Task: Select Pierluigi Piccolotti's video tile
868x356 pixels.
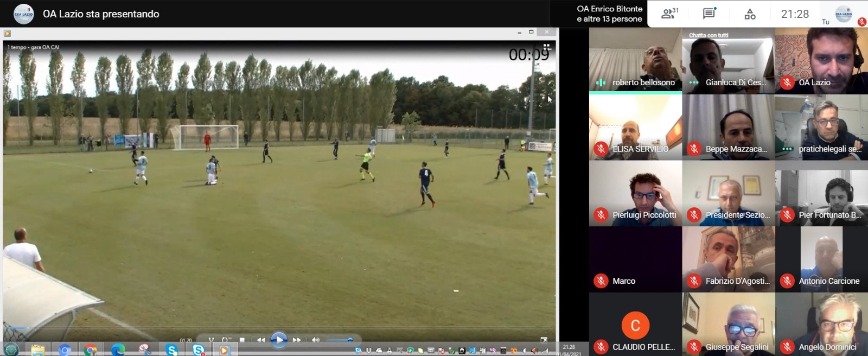Action: point(635,193)
